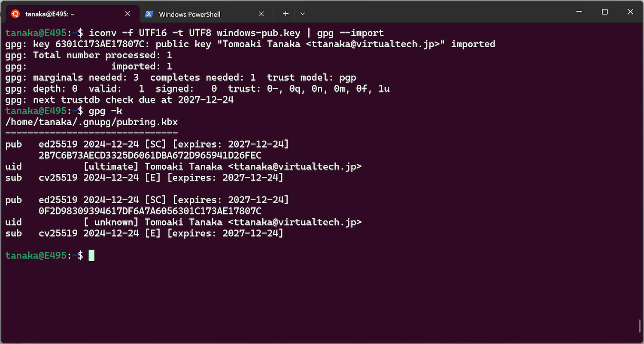This screenshot has width=644, height=344.
Task: Click the Ubuntu icon on the tanaka@E495 tab
Action: [x=15, y=14]
